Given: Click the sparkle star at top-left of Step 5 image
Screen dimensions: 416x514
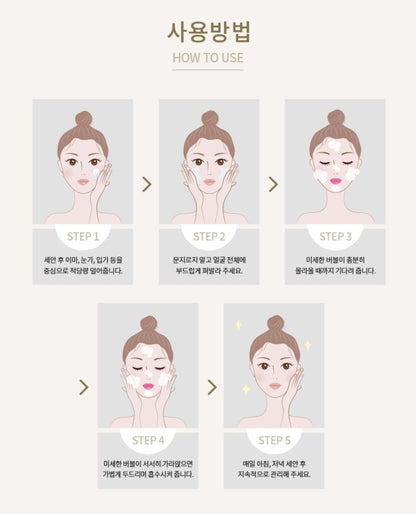Looking at the screenshot, I should click(239, 325).
